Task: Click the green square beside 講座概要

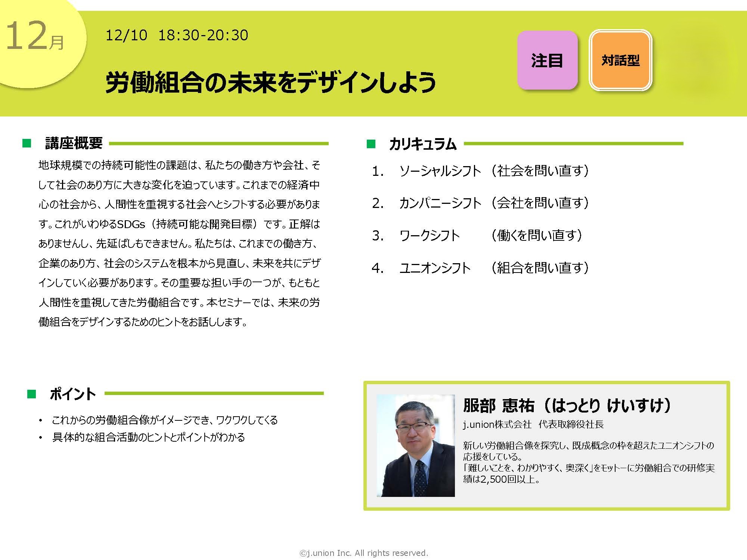Action: (x=27, y=143)
